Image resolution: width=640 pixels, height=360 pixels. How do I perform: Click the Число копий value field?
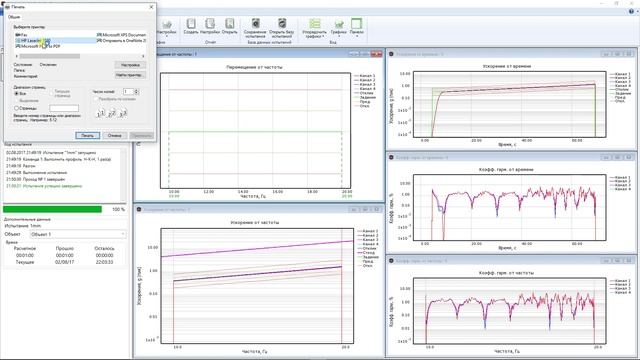[129, 92]
